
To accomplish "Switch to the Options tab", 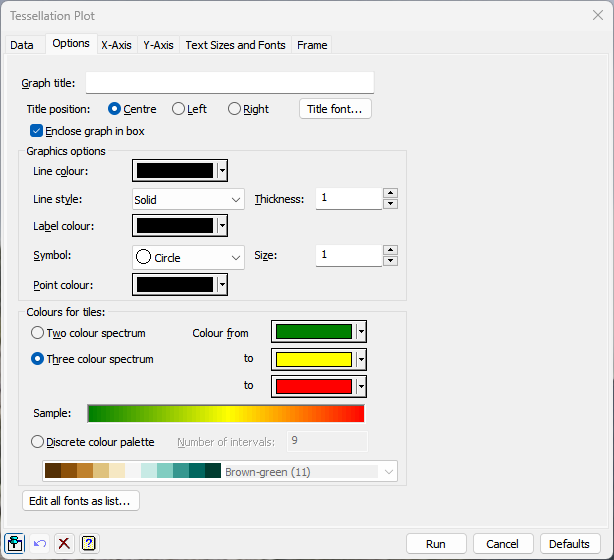I will 71,43.
